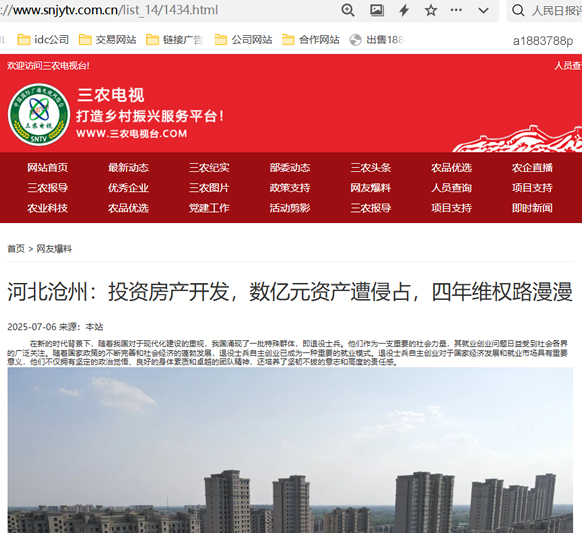Open the 交易网站 bookmarks folder

[x=108, y=39]
